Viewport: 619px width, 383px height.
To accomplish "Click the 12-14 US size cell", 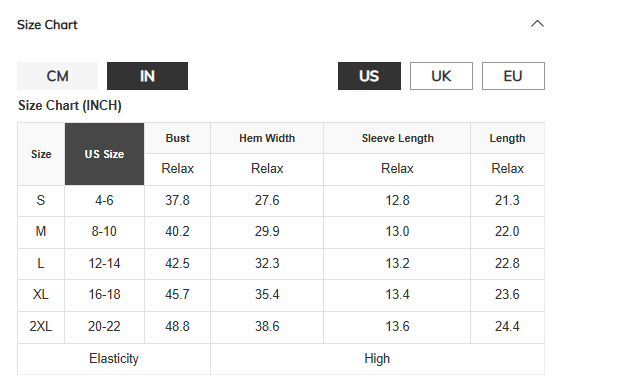I will coord(105,263).
